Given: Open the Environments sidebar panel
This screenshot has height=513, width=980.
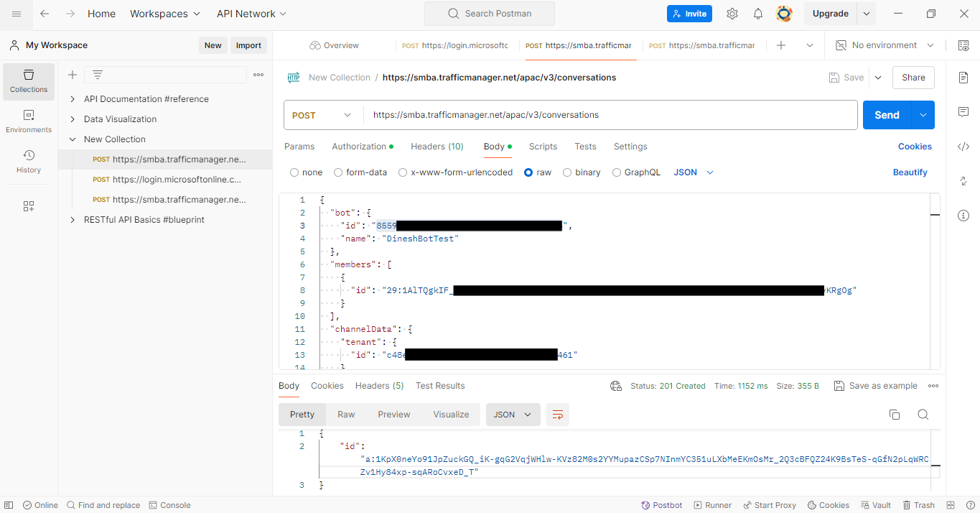Looking at the screenshot, I should [x=28, y=121].
